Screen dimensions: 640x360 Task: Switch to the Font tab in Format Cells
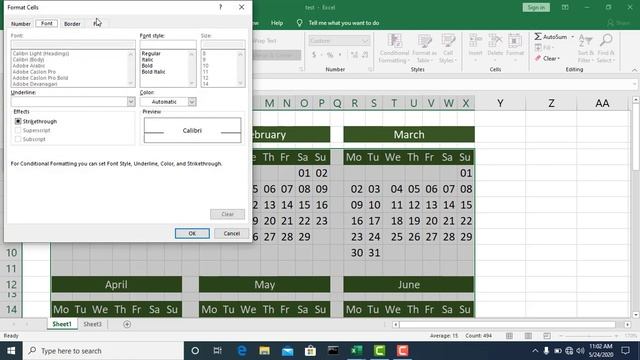click(47, 23)
